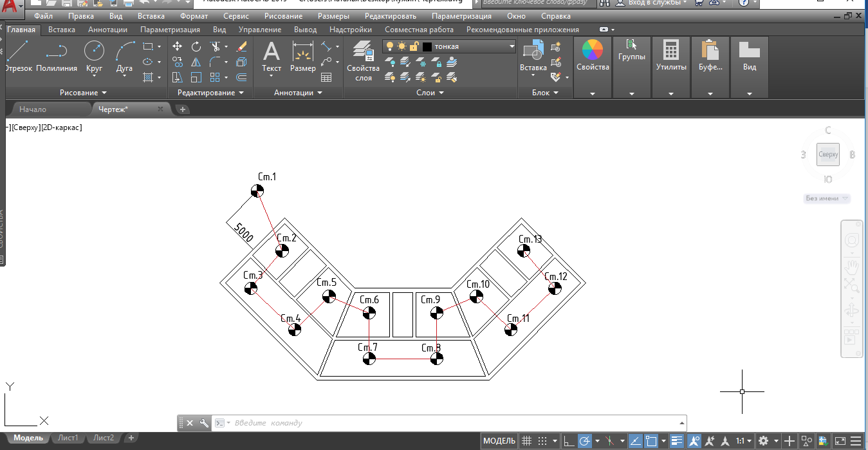
Task: Click the ViewCube Сверху face
Action: pyautogui.click(x=828, y=155)
